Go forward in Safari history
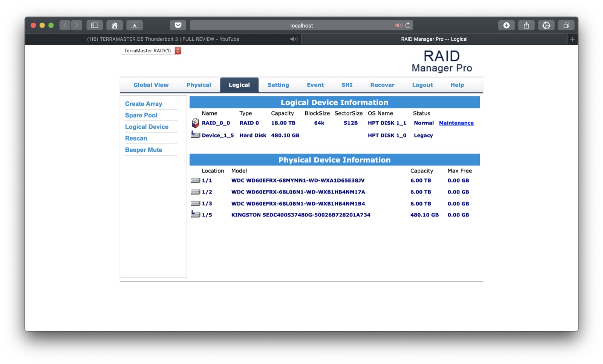Screen dimensions: 603x364 click(77, 25)
